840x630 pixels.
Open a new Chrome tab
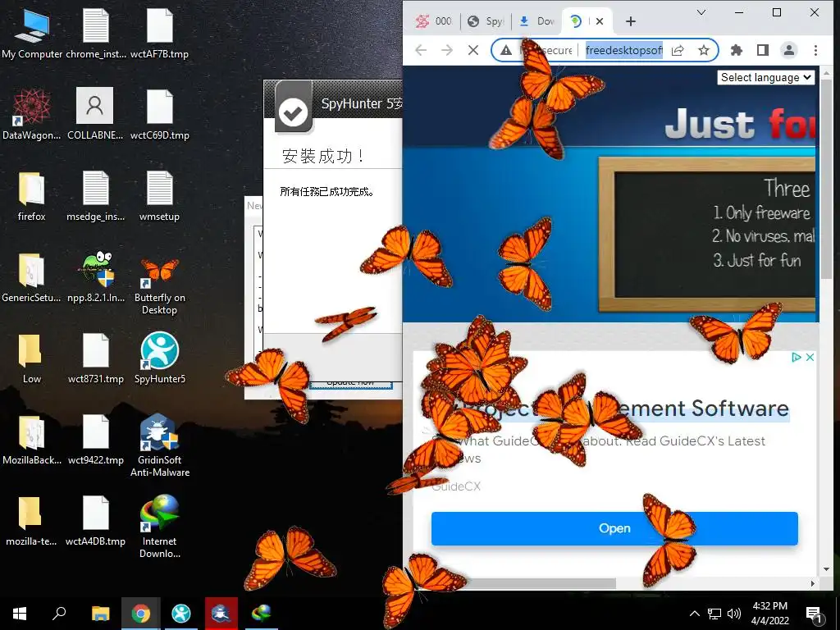631,21
